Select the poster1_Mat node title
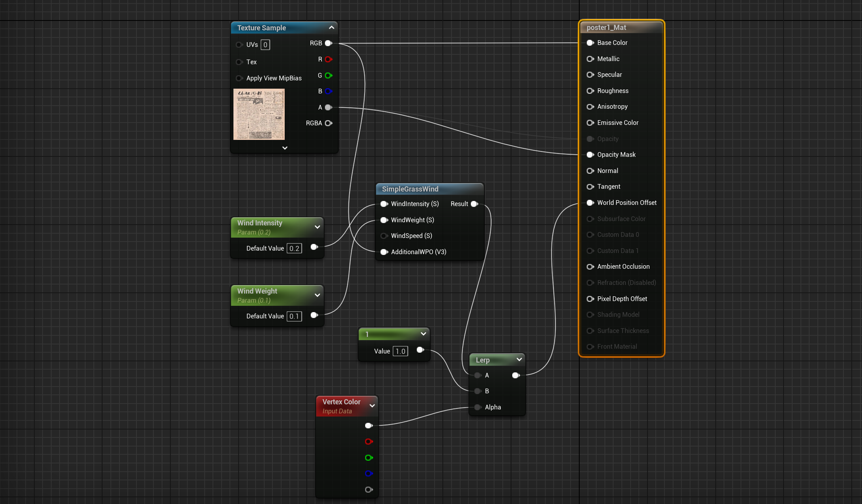This screenshot has width=862, height=504. pos(606,28)
